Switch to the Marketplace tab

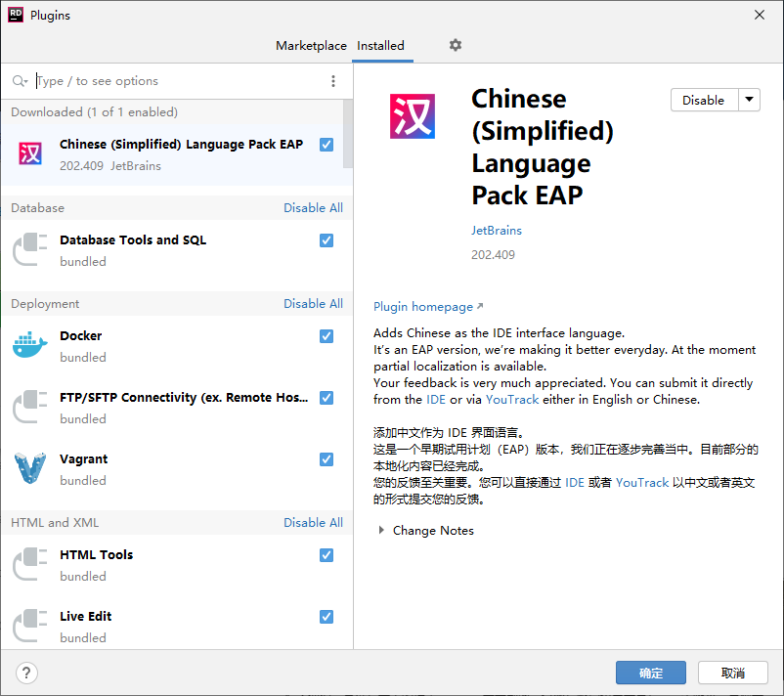[x=311, y=46]
